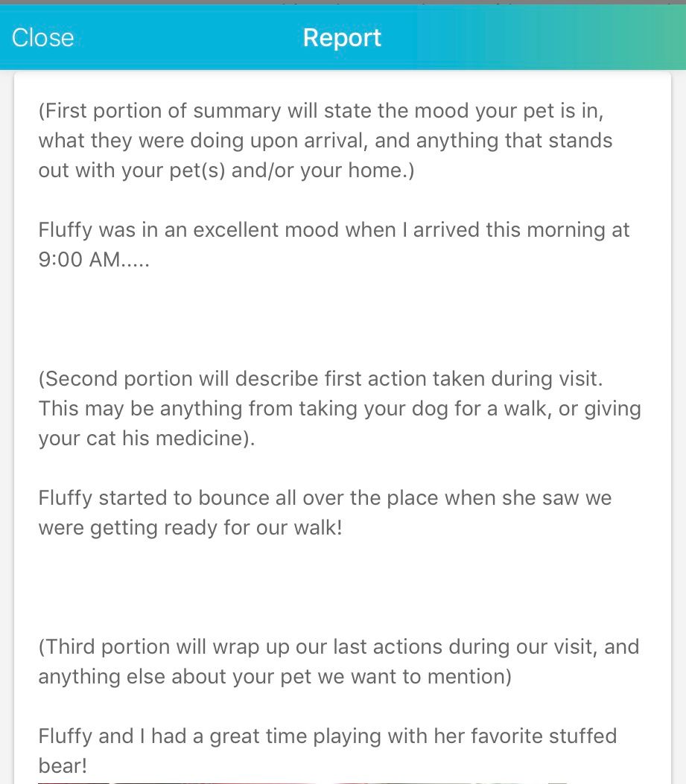Tap 'what they were doing upon arrival' line
The height and width of the screenshot is (784, 686).
[325, 141]
